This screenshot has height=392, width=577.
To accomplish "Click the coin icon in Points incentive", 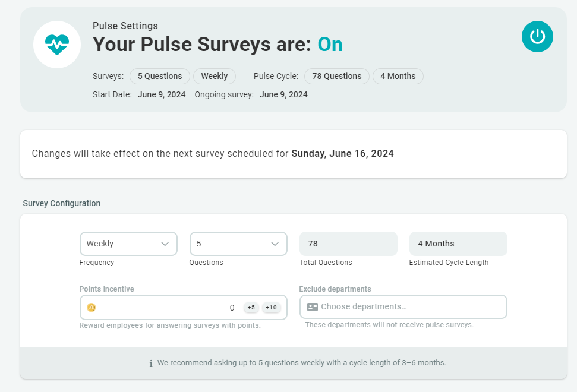I will pyautogui.click(x=91, y=308).
